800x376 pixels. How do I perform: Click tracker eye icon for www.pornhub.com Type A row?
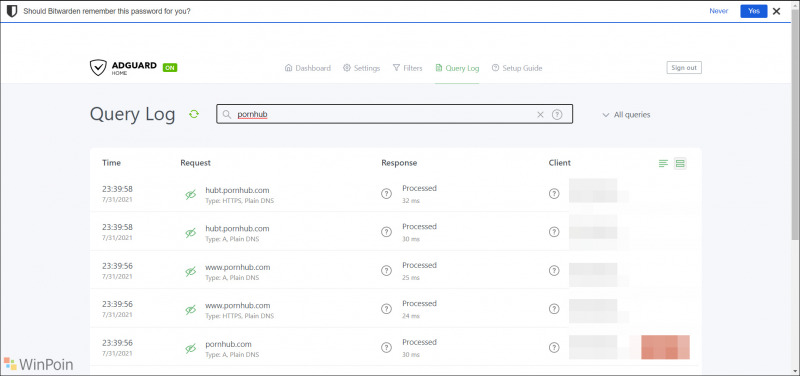click(x=191, y=271)
